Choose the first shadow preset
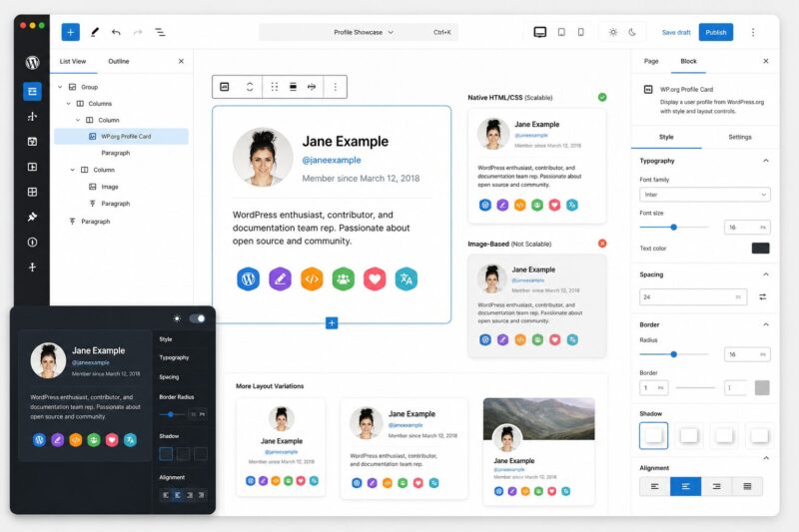 click(654, 436)
